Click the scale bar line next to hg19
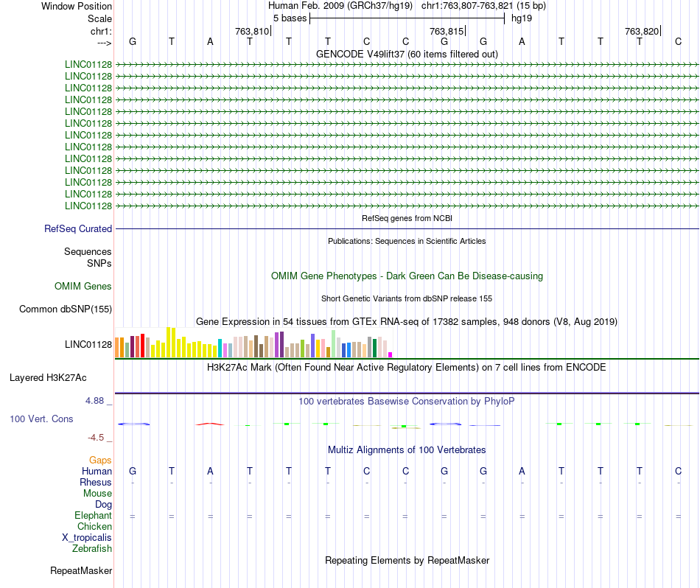The image size is (700, 588). point(407,18)
